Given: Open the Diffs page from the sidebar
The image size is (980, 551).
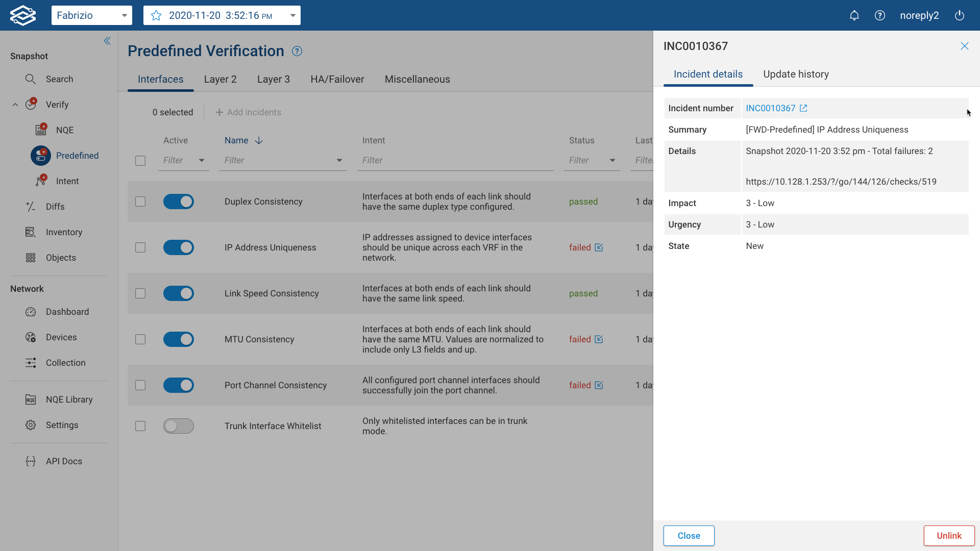Looking at the screenshot, I should pos(56,206).
